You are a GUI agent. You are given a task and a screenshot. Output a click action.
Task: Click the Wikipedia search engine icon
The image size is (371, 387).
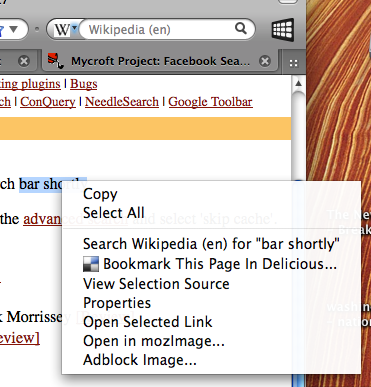pyautogui.click(x=62, y=30)
